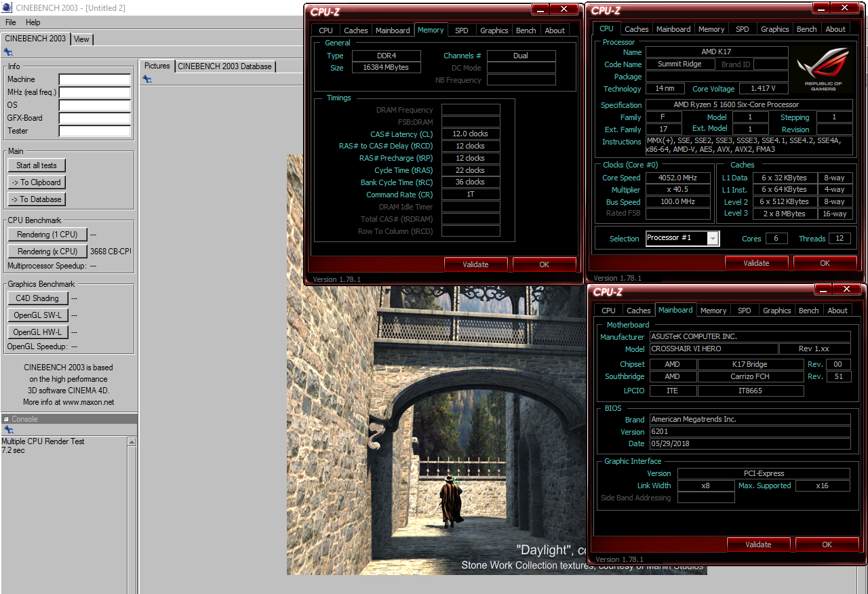868x594 pixels.
Task: Open Memory tab in CPU-Z CPU window
Action: click(711, 29)
